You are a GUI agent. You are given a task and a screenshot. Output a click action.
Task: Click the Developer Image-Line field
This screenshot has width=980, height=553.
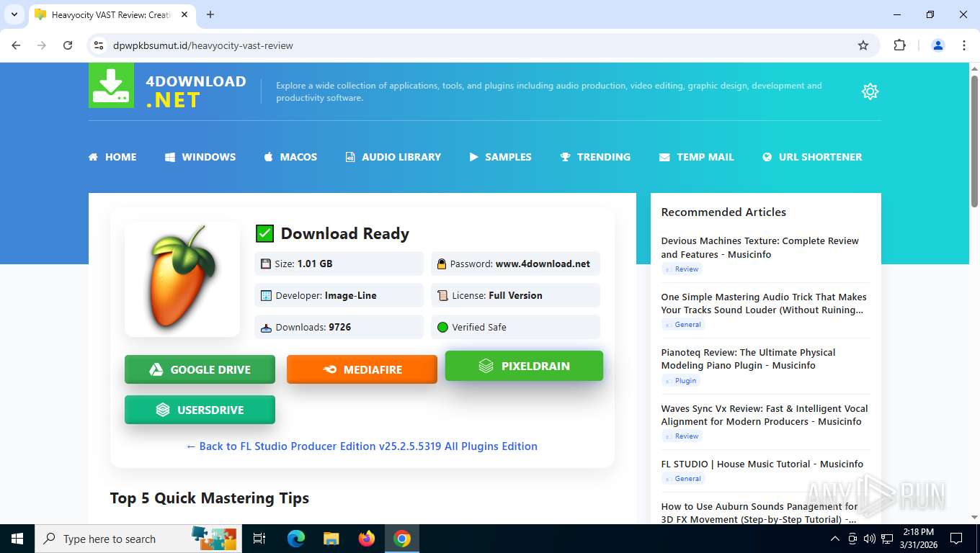(339, 295)
